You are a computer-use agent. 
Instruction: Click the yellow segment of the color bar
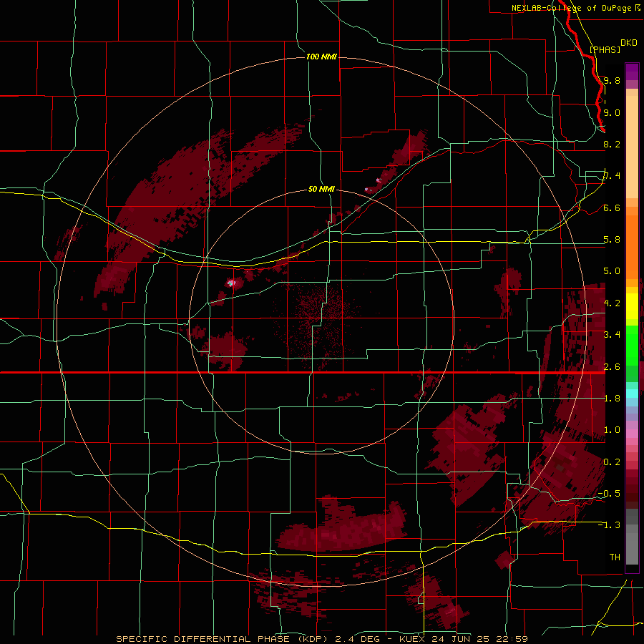click(632, 306)
